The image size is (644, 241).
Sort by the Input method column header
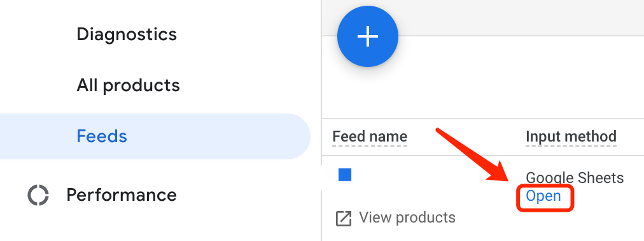click(571, 136)
